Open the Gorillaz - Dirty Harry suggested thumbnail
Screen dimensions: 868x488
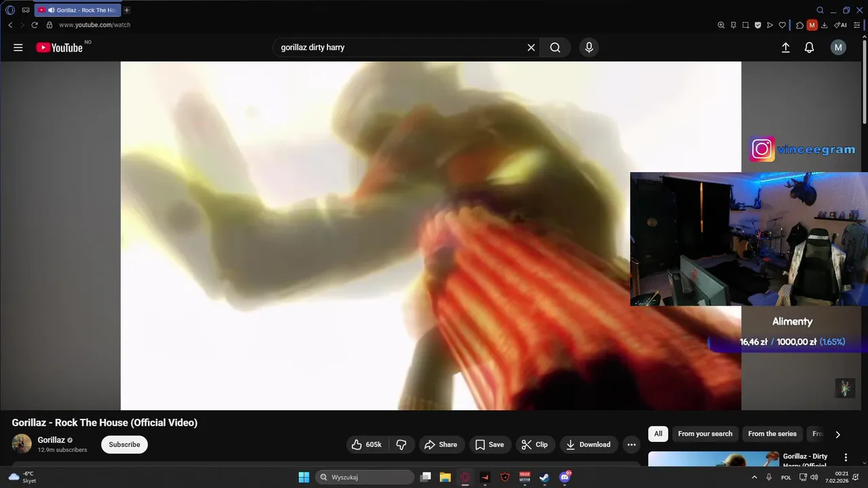[x=713, y=460]
